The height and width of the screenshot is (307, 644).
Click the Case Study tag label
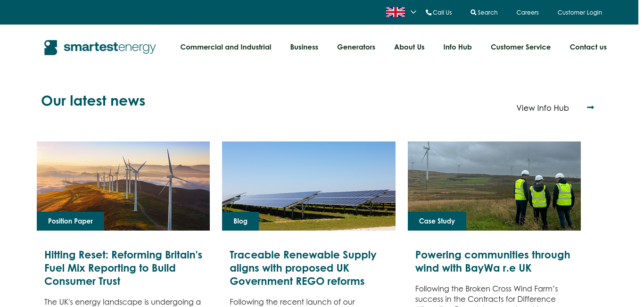437,221
